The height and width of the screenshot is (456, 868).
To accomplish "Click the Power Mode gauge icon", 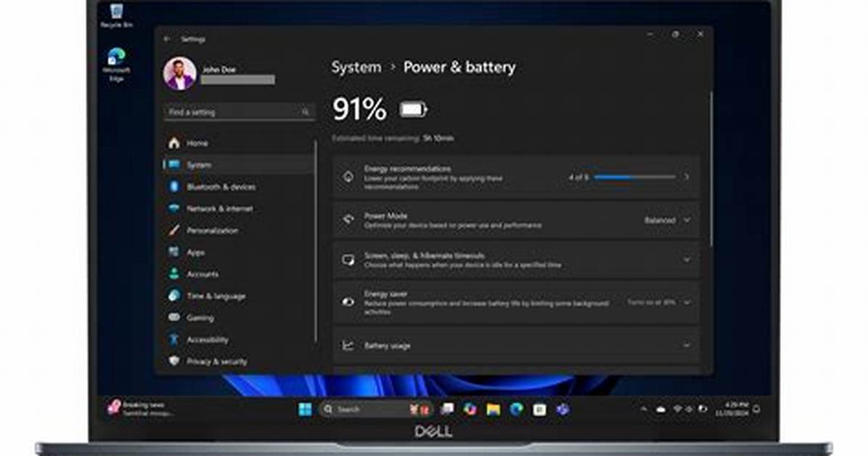I will click(348, 220).
